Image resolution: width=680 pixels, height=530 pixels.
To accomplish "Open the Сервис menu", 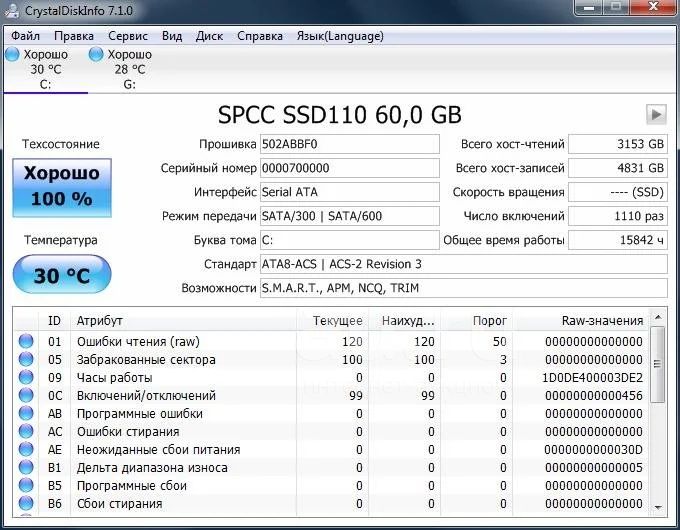I will pyautogui.click(x=128, y=36).
